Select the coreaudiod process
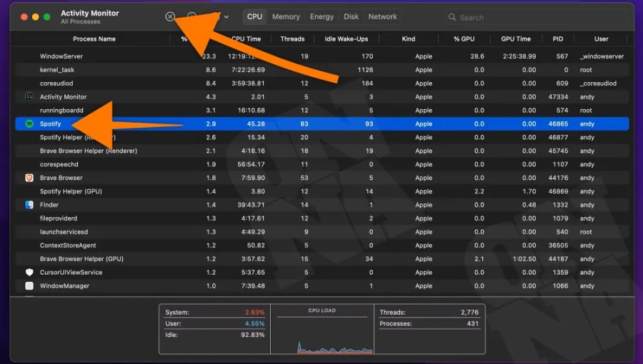This screenshot has width=643, height=364. click(x=56, y=83)
